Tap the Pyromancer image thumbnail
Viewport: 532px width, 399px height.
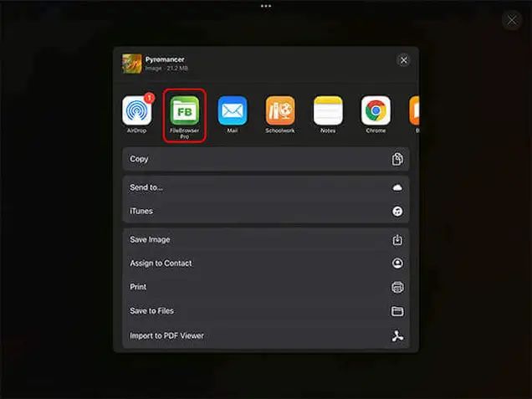(x=132, y=64)
